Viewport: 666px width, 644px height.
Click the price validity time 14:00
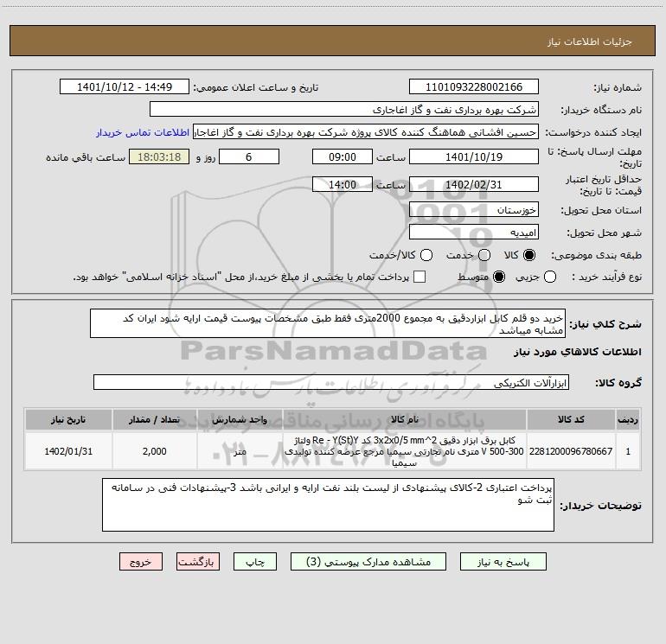343,184
